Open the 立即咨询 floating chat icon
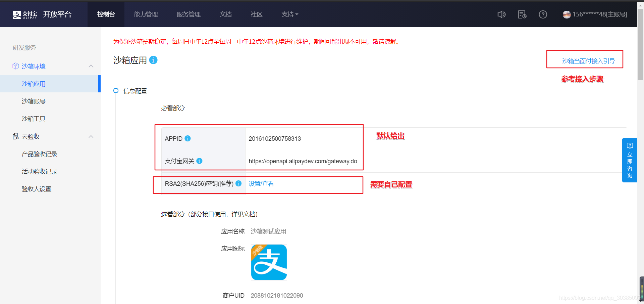Image resolution: width=644 pixels, height=304 pixels. point(630,146)
